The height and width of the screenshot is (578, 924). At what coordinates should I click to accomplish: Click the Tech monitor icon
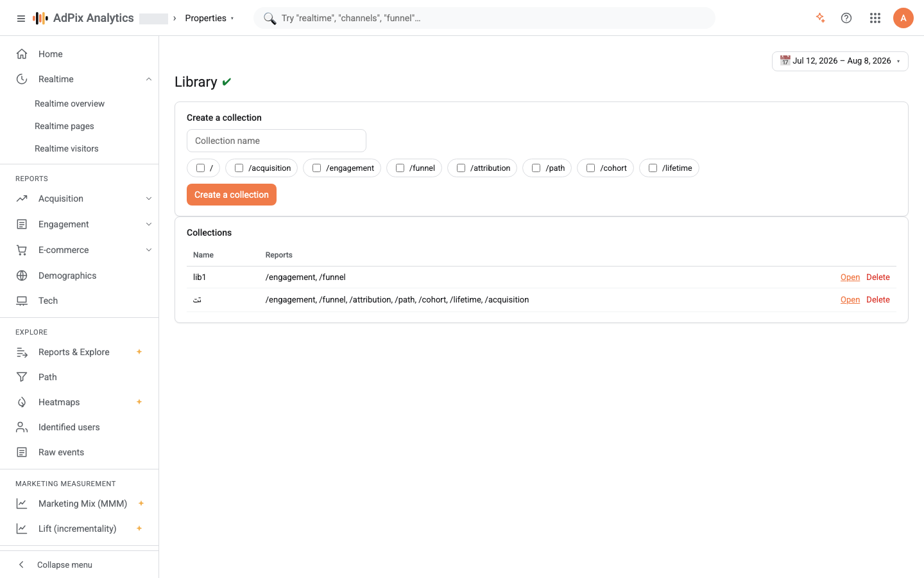point(22,301)
